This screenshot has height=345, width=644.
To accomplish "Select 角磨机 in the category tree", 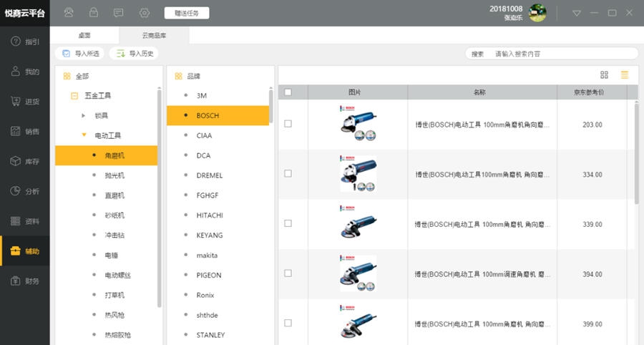I will tap(106, 155).
